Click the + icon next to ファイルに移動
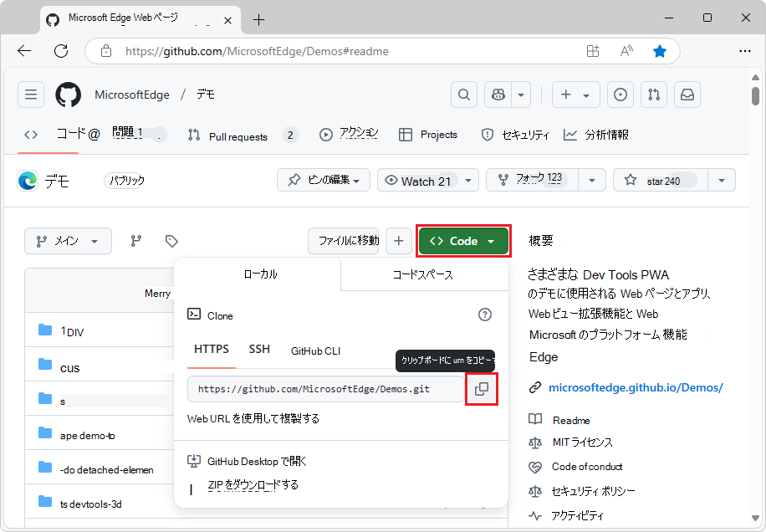The height and width of the screenshot is (532, 766). (x=399, y=240)
